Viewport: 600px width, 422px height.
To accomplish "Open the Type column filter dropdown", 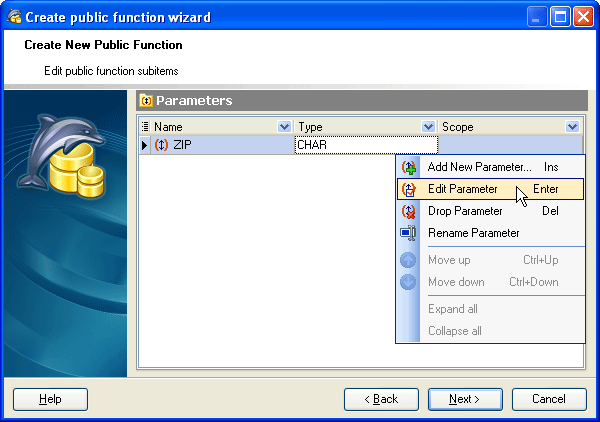I will tap(429, 127).
